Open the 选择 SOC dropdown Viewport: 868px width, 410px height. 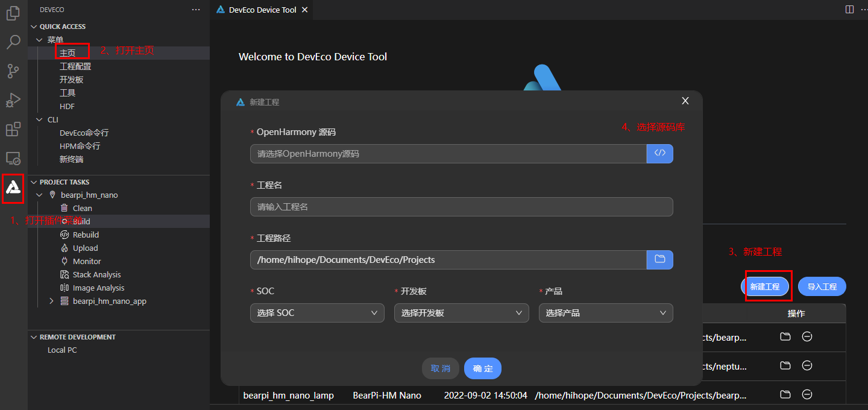(x=317, y=313)
